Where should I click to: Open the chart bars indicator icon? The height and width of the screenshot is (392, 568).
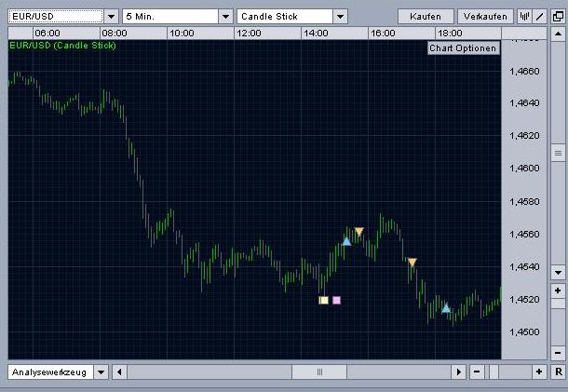(524, 17)
